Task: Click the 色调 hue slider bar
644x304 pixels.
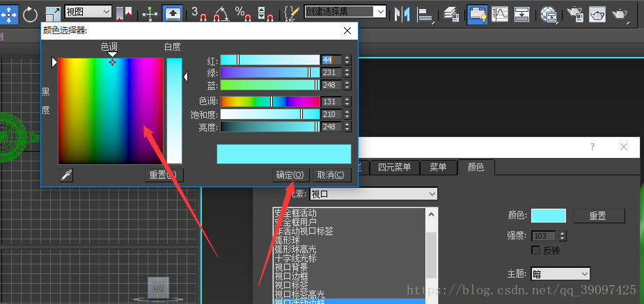Action: (270, 102)
